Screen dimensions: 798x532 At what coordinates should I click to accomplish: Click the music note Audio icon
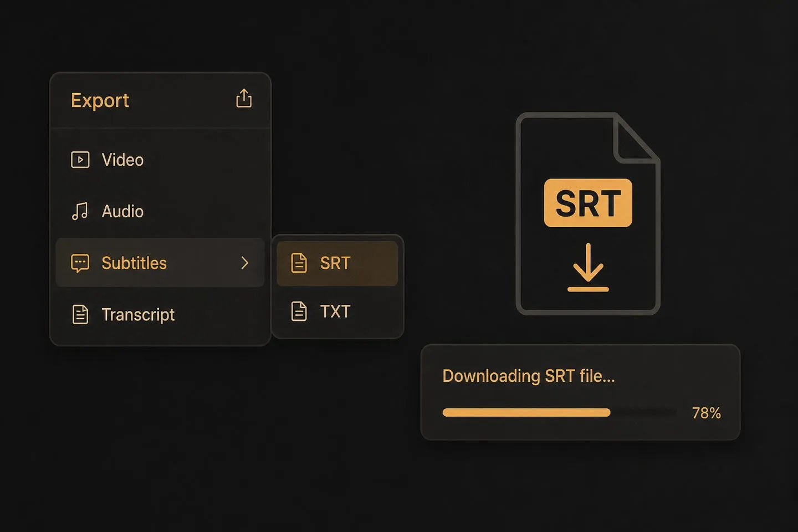point(80,211)
